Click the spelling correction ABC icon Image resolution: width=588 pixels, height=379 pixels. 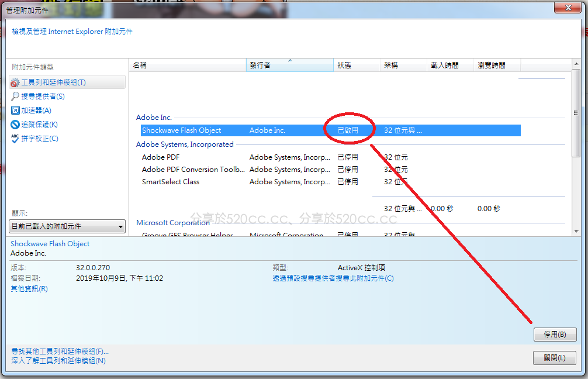coord(15,139)
